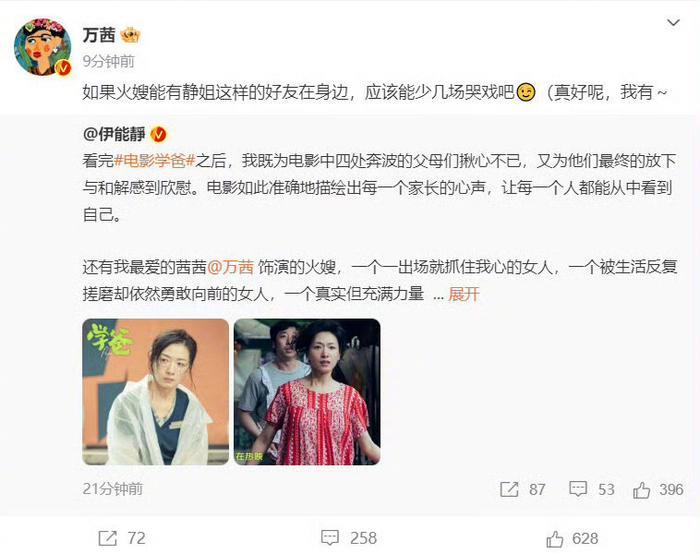Click the 21分钟前 timestamp of quoted post
This screenshot has width=700, height=554.
[112, 489]
